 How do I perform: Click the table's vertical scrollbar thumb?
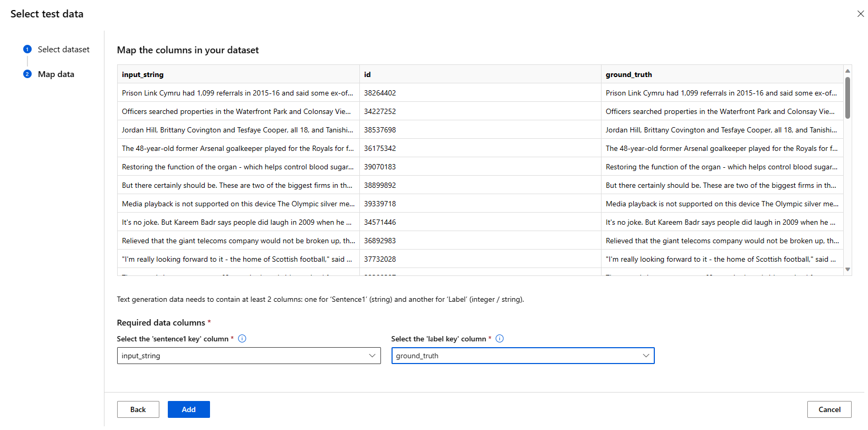click(x=847, y=98)
